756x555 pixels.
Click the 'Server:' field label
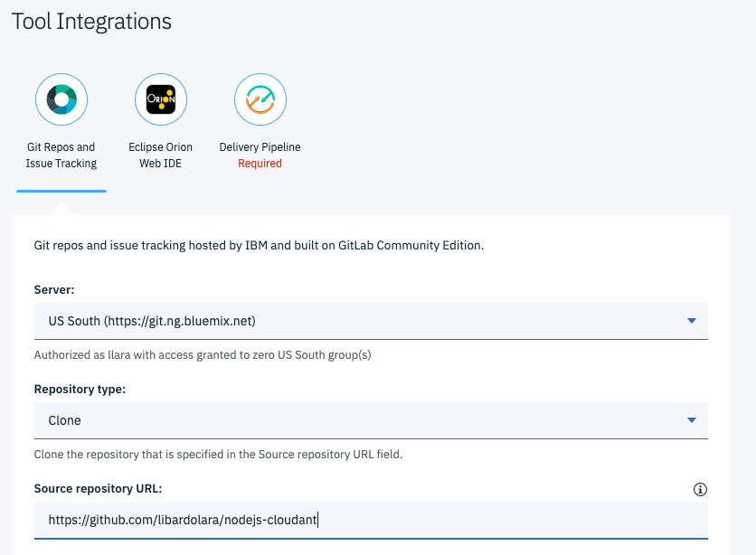54,289
